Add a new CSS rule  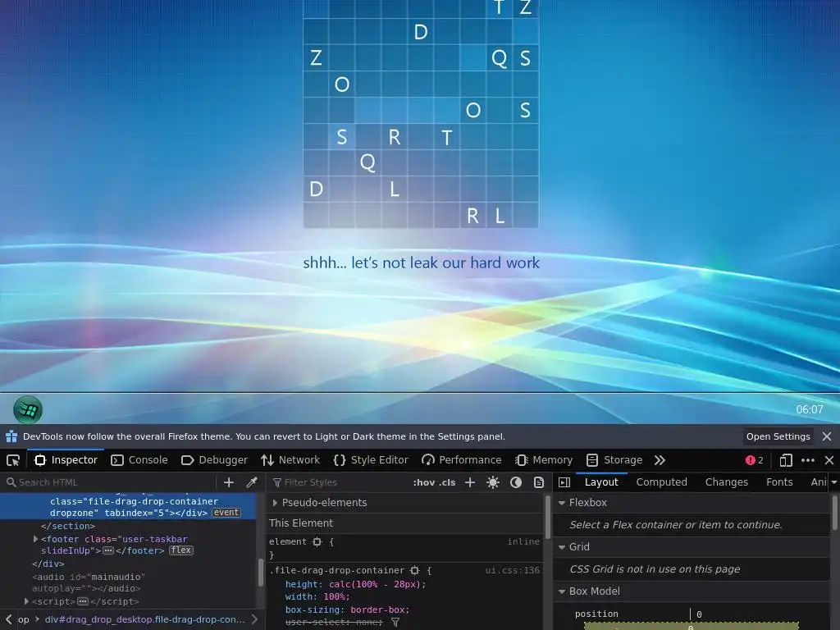470,482
